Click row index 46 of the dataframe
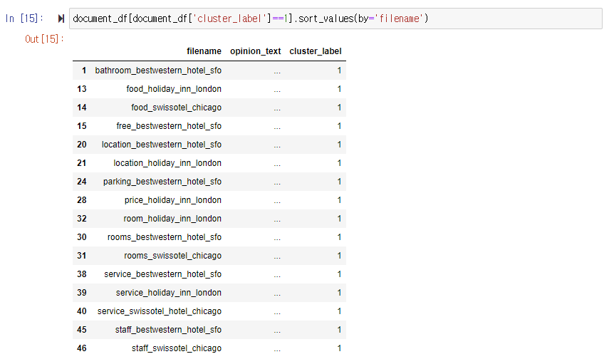Image resolution: width=609 pixels, height=364 pixels. (x=82, y=348)
